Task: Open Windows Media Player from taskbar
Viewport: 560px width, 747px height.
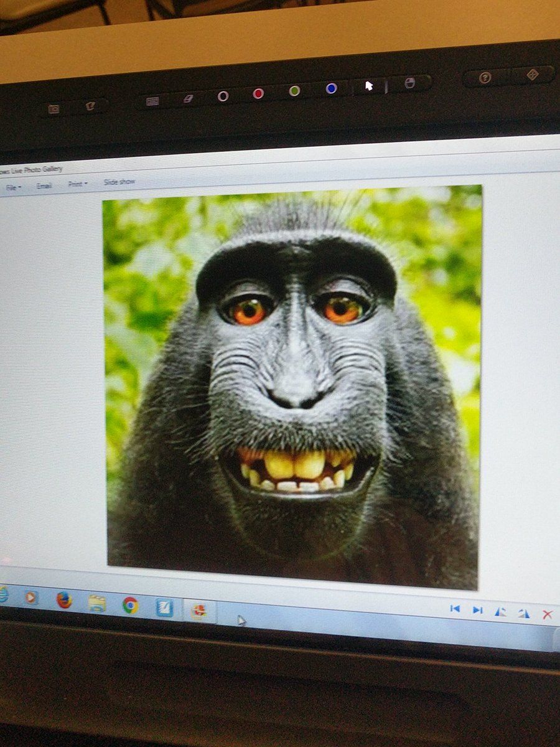Action: [31, 598]
